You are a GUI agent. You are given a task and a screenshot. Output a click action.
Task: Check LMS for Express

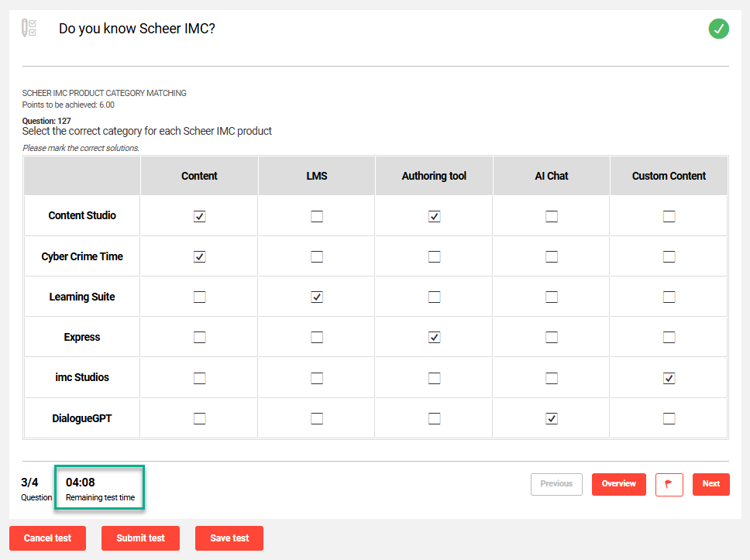coord(317,337)
